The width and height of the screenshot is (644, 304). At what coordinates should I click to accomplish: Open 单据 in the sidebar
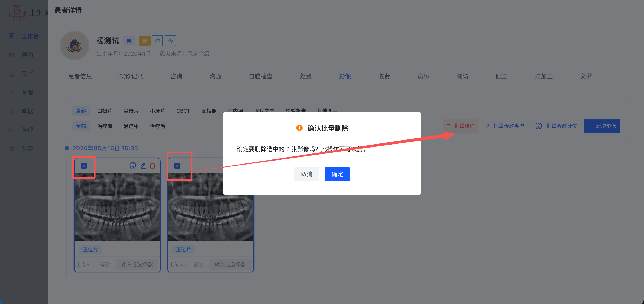[24, 111]
